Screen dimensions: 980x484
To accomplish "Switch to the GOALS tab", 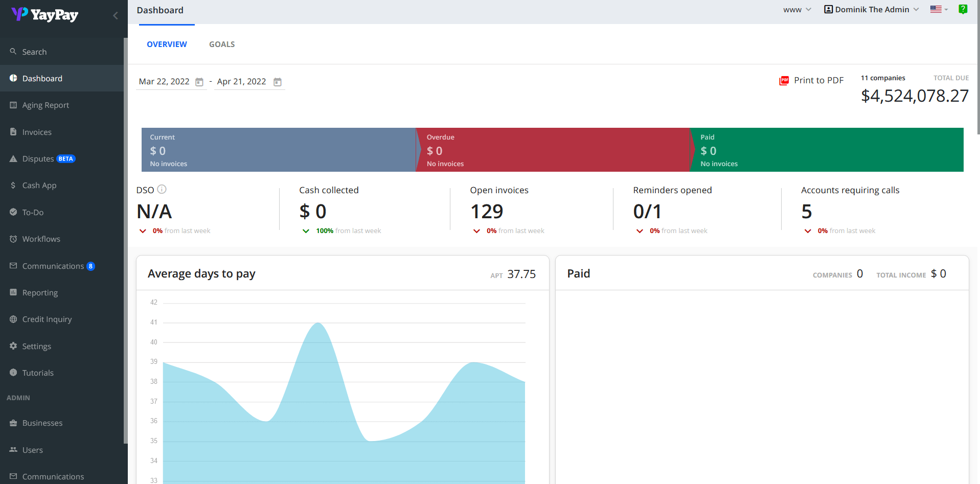I will click(222, 44).
